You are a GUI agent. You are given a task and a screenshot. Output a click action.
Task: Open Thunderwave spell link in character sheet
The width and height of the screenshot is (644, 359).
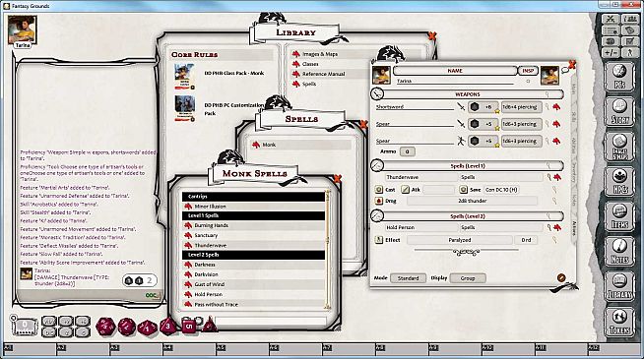[x=557, y=177]
